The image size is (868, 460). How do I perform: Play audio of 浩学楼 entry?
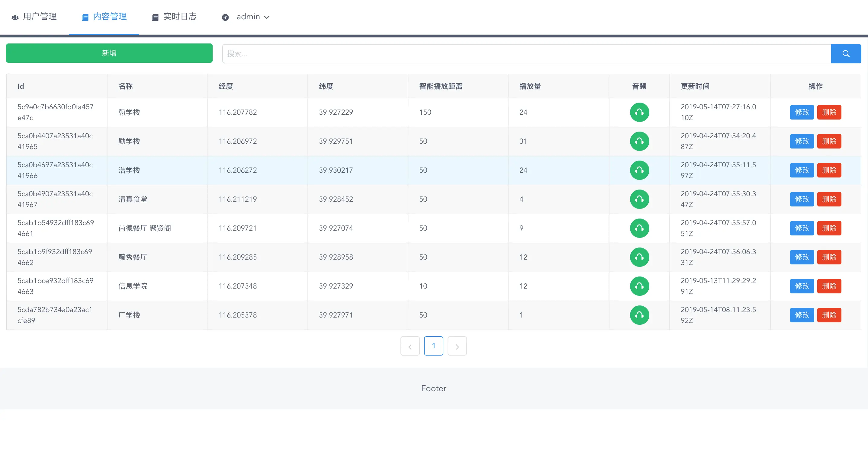639,170
